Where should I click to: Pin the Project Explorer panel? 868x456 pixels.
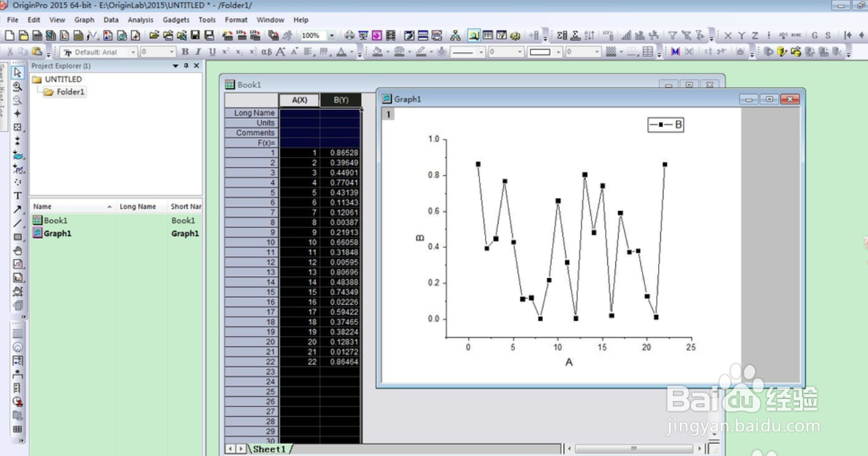[x=186, y=66]
